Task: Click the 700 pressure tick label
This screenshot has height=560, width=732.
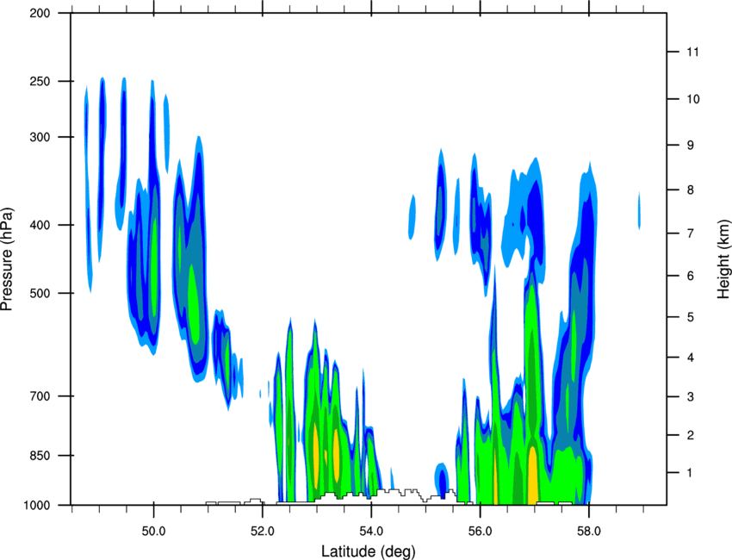Action: pos(40,396)
